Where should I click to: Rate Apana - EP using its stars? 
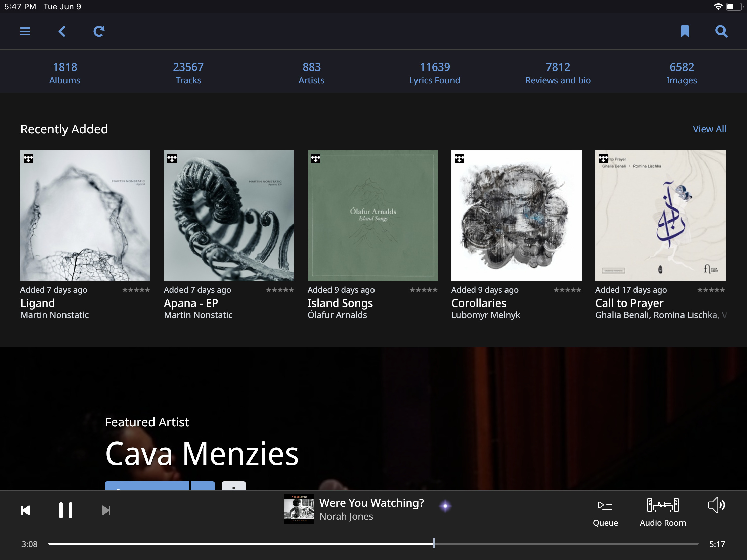(280, 290)
